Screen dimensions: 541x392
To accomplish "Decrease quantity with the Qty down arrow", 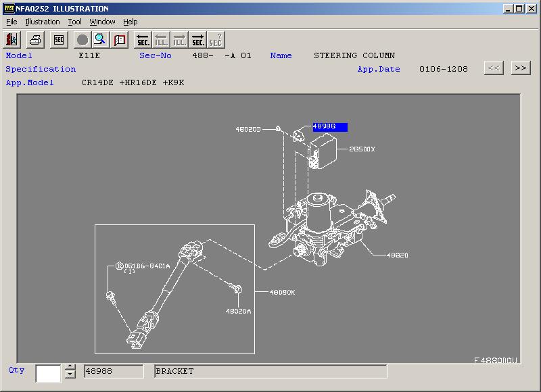I will pos(70,376).
